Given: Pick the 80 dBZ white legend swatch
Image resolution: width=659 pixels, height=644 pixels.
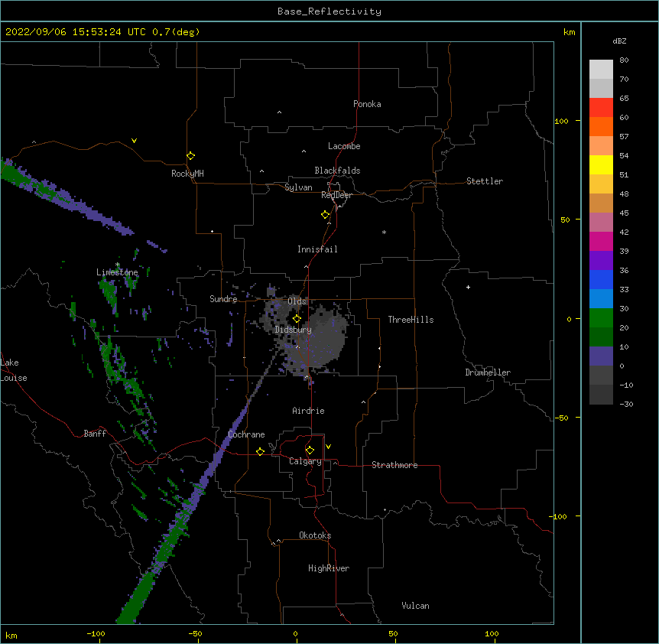Looking at the screenshot, I should (601, 70).
